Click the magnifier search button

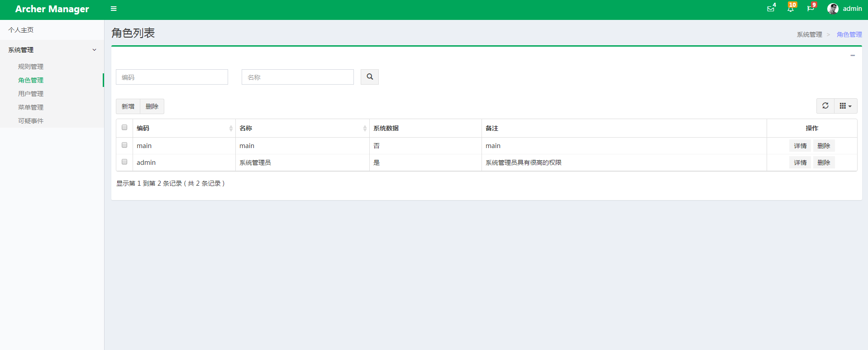369,77
